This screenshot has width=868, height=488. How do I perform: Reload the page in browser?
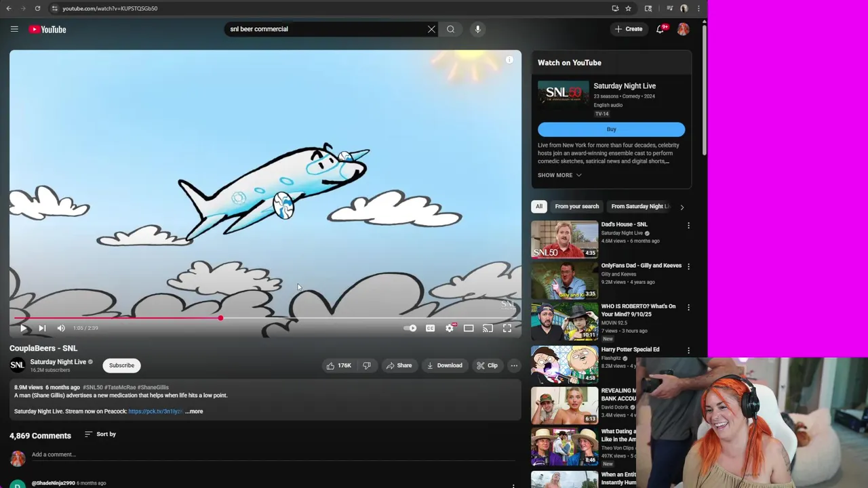37,8
